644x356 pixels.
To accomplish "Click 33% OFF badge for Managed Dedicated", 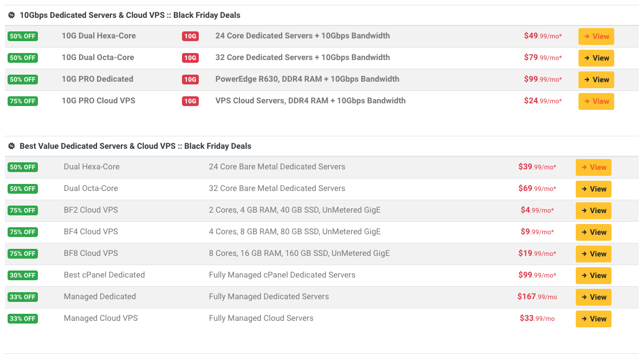I will click(23, 297).
